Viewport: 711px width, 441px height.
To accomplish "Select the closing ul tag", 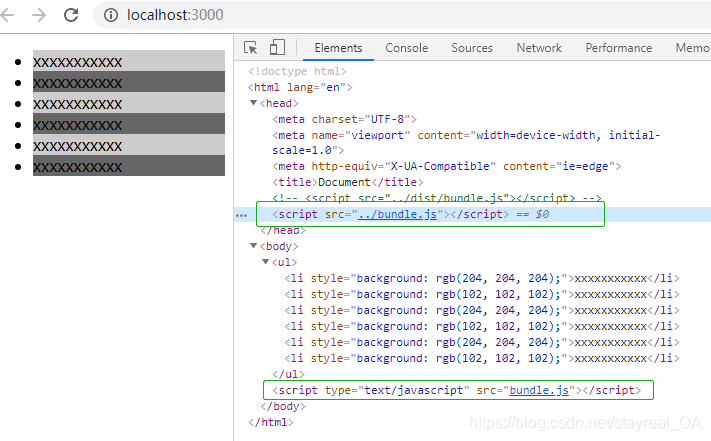I will pos(288,374).
